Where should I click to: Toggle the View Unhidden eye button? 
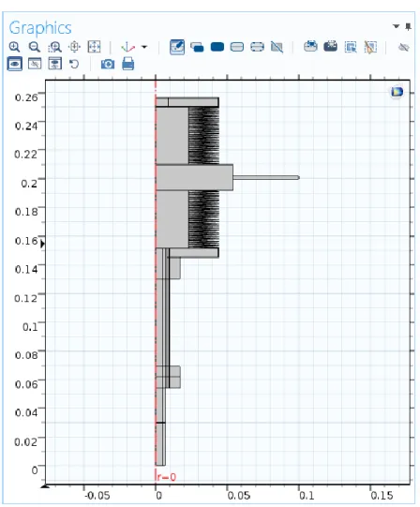pos(15,64)
